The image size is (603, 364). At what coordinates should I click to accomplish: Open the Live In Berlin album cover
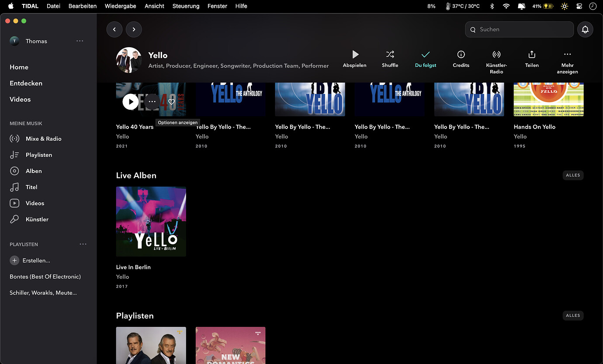[x=151, y=222]
